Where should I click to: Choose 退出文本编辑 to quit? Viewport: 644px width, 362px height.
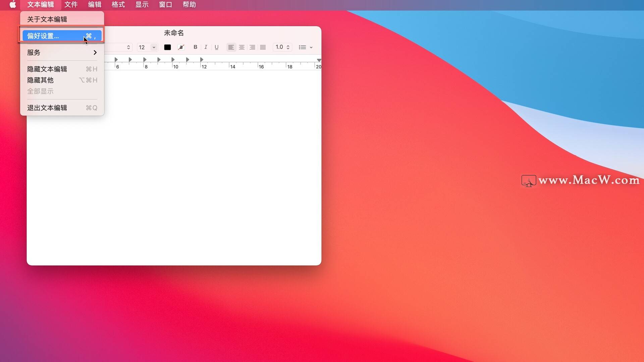(62, 108)
